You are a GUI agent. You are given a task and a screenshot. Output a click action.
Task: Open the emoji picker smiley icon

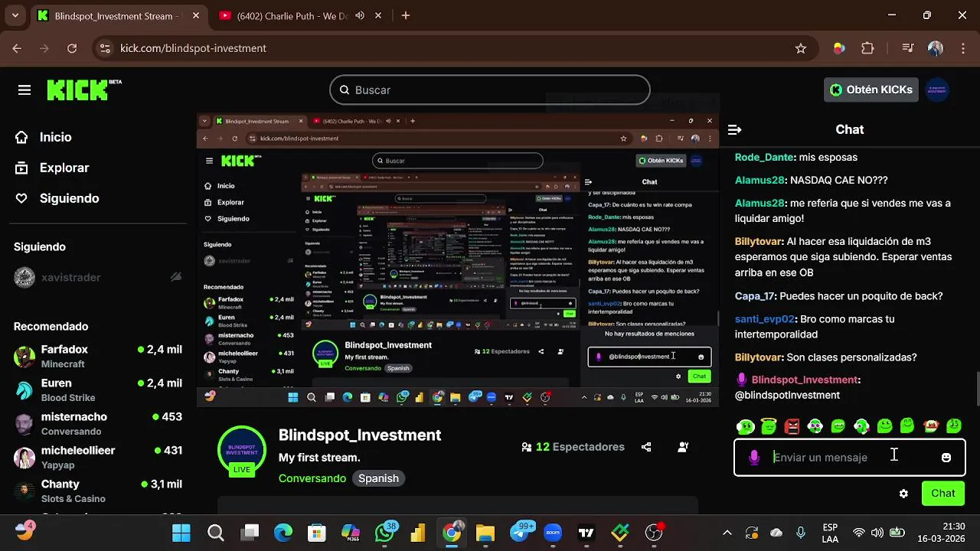[946, 458]
